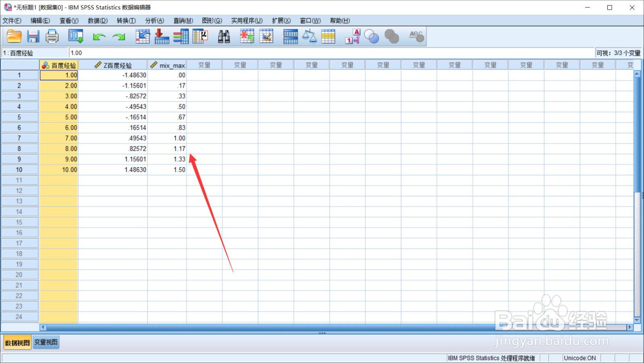Click the vertical scrollbar up arrow
The image size is (644, 363).
(637, 74)
